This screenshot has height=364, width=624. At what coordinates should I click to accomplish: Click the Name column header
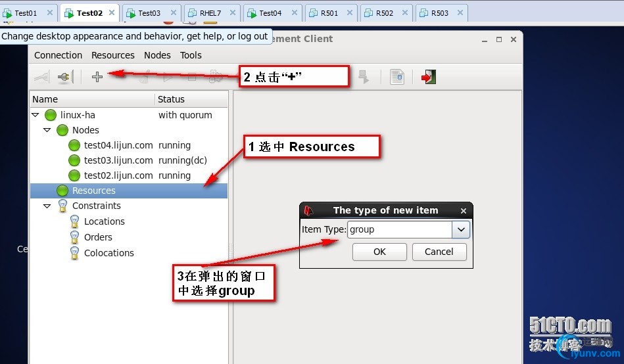(92, 99)
